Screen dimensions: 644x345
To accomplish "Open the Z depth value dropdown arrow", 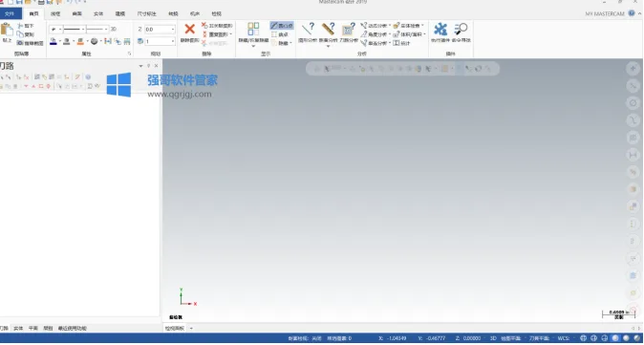I will tap(173, 30).
